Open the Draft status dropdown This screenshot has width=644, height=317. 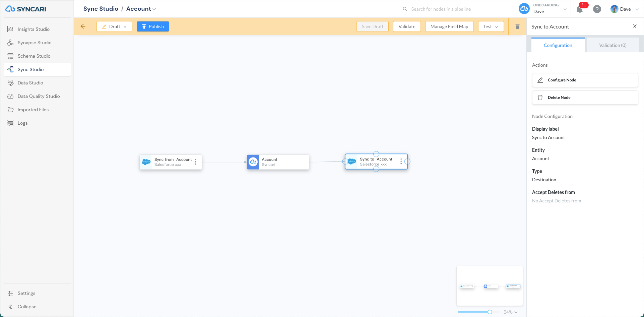click(x=114, y=26)
